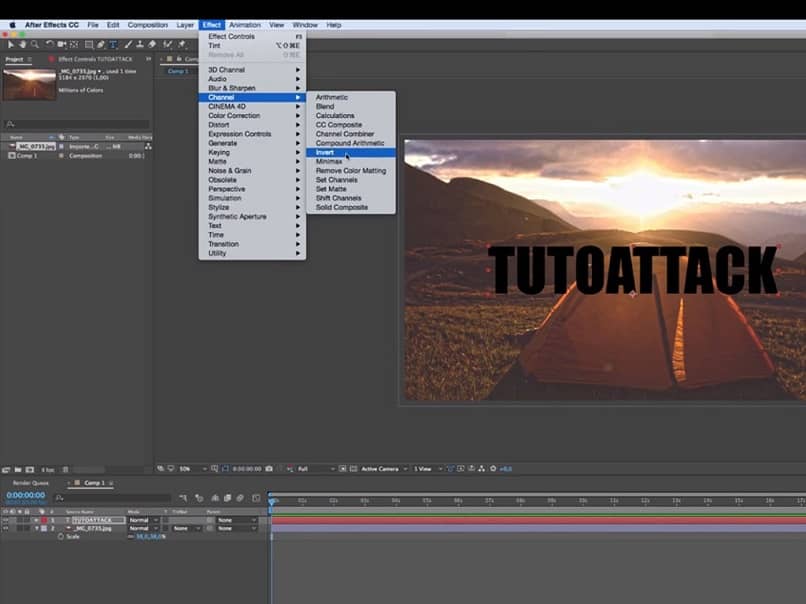Click the blue current timecode display

point(25,495)
